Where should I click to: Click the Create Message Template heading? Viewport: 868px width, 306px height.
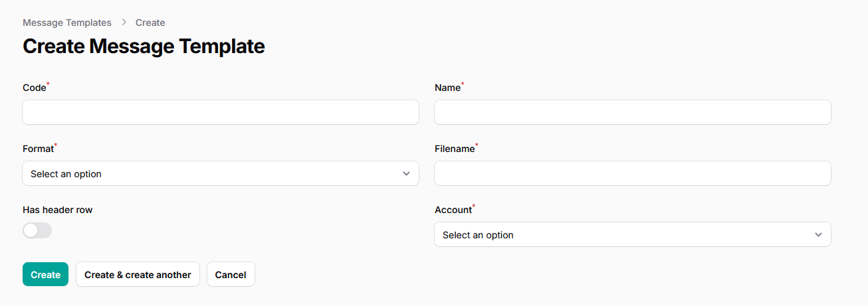point(144,46)
